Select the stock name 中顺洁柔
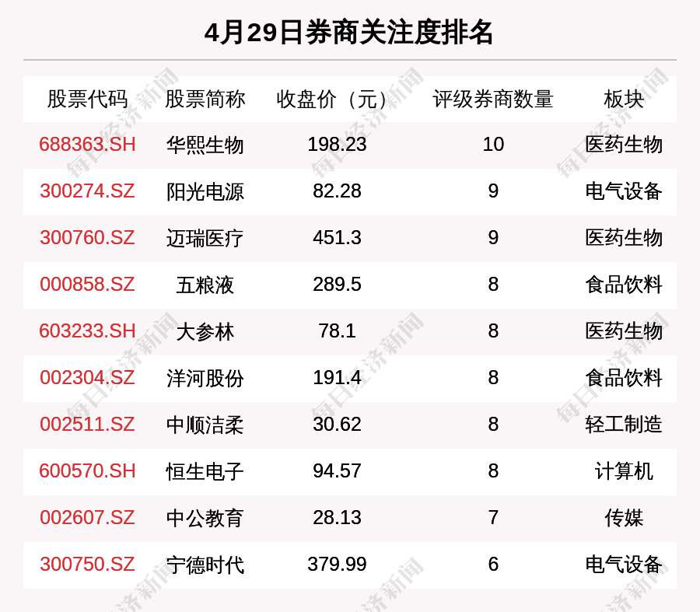Screen dimensions: 700x612 pos(205,425)
